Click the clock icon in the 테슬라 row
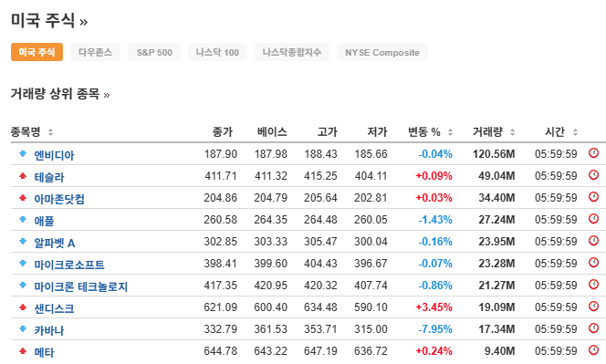606x364 pixels. pyautogui.click(x=593, y=175)
